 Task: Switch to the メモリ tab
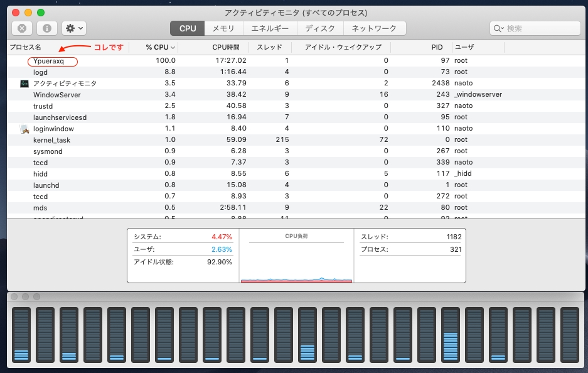[x=223, y=28]
